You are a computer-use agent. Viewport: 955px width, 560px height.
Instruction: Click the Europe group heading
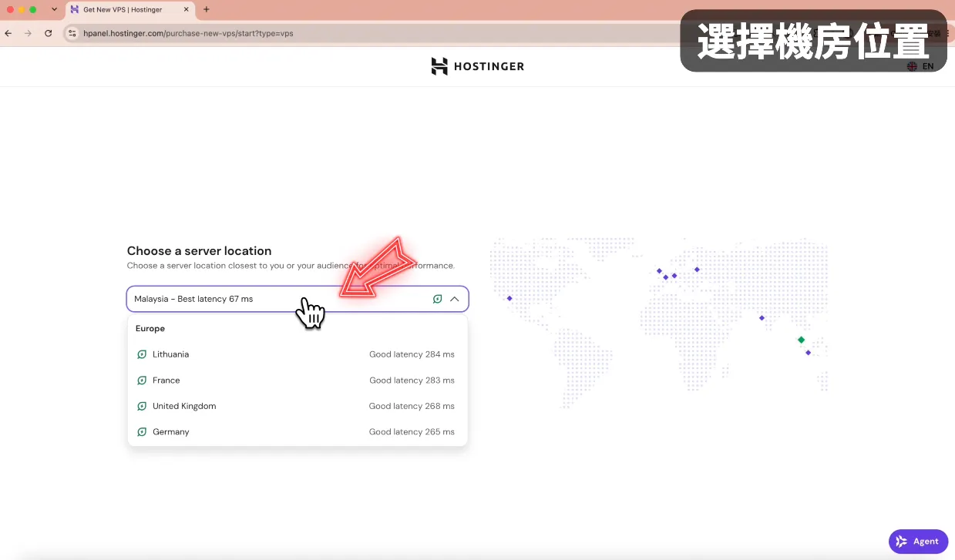(x=150, y=328)
